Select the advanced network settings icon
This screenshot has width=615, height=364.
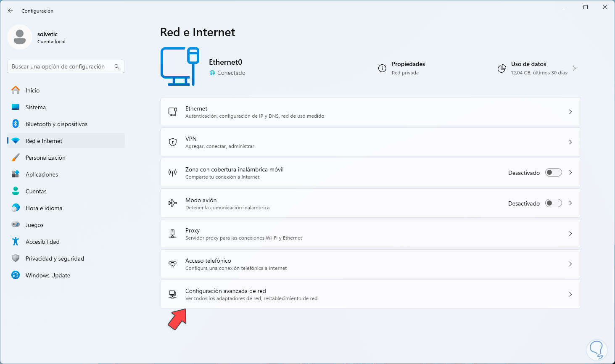pos(172,294)
